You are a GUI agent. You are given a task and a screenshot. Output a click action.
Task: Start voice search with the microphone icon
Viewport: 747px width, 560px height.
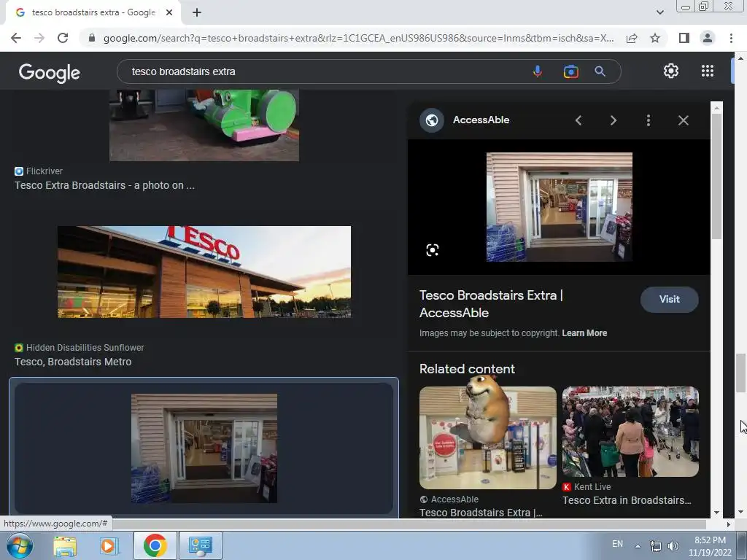pos(538,71)
